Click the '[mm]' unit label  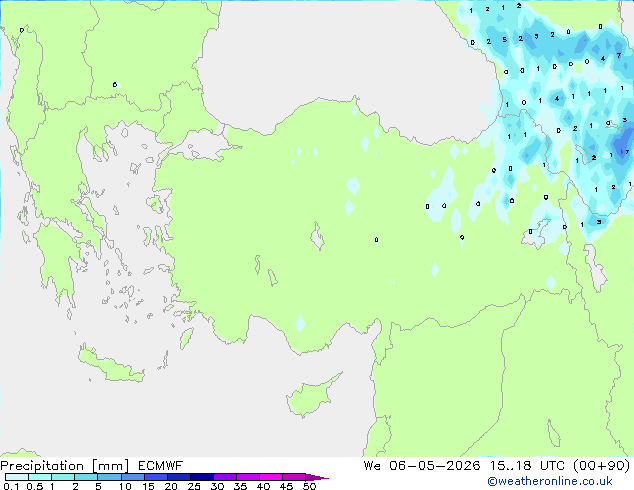pyautogui.click(x=110, y=466)
